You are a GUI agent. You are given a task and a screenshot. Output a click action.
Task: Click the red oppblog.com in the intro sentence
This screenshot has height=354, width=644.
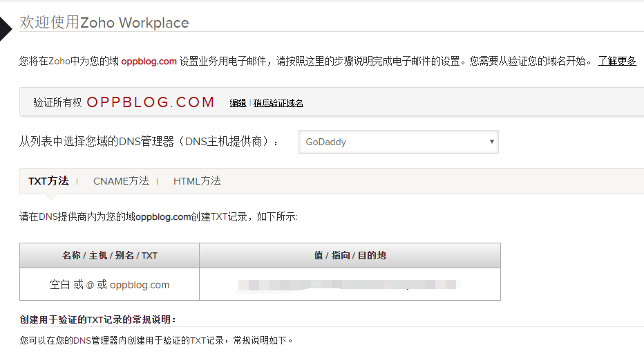[x=149, y=61]
